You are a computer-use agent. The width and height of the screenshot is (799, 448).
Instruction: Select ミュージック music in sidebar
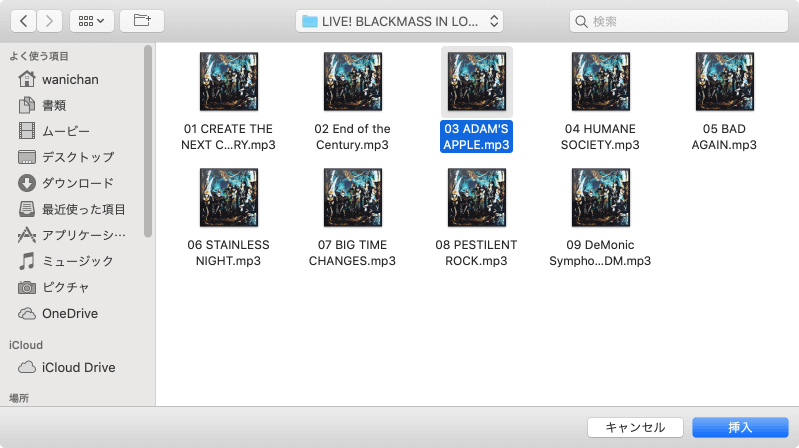point(77,261)
